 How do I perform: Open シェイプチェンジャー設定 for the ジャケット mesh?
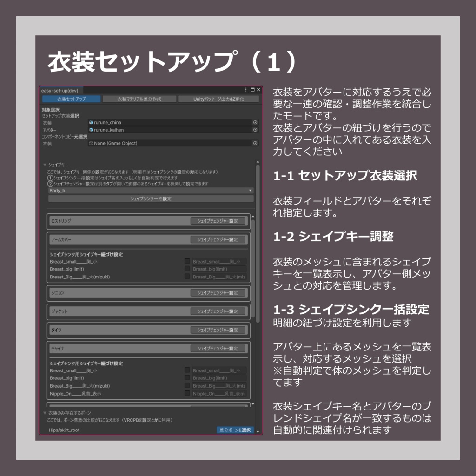[217, 311]
